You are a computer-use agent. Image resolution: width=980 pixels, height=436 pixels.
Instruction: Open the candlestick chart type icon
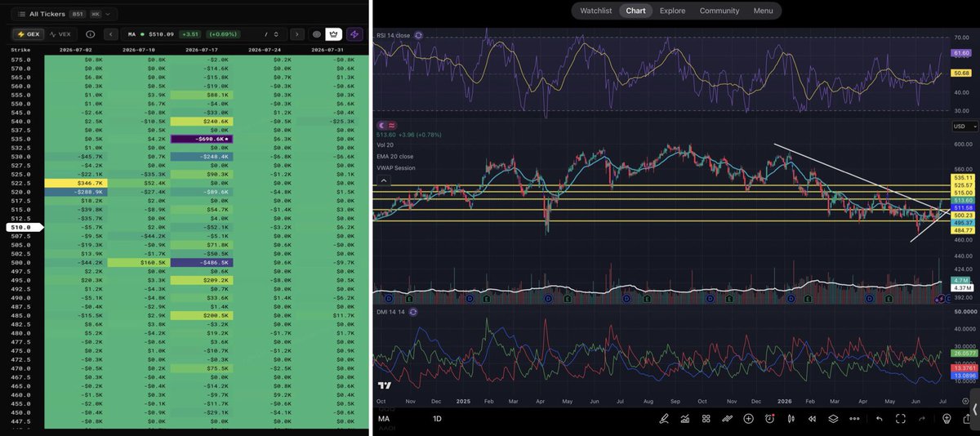(790, 419)
